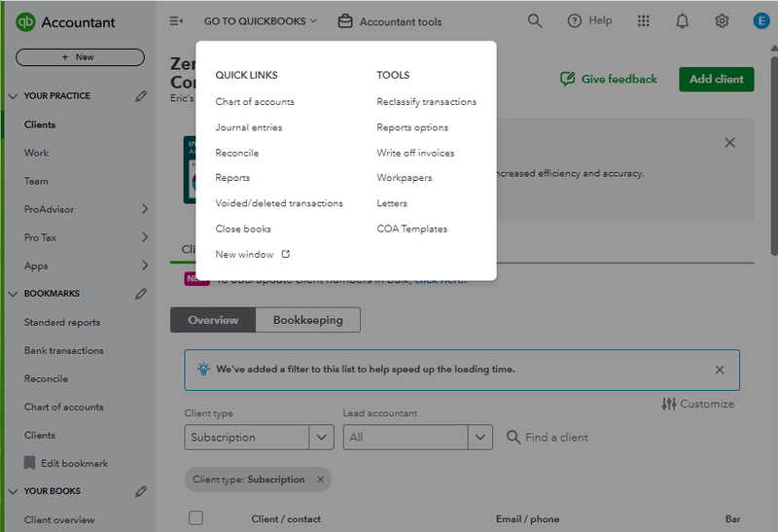Tick the select-all clients checkbox
Viewport: 778px width, 532px height.
tap(196, 518)
